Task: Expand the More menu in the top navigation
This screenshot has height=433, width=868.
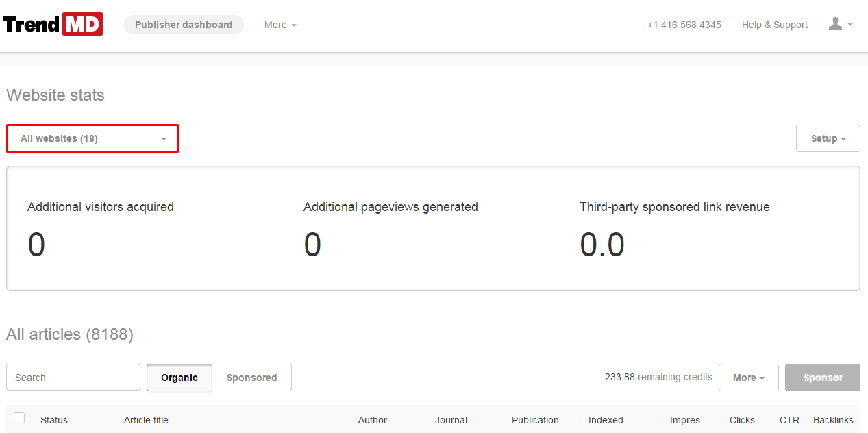Action: click(280, 25)
